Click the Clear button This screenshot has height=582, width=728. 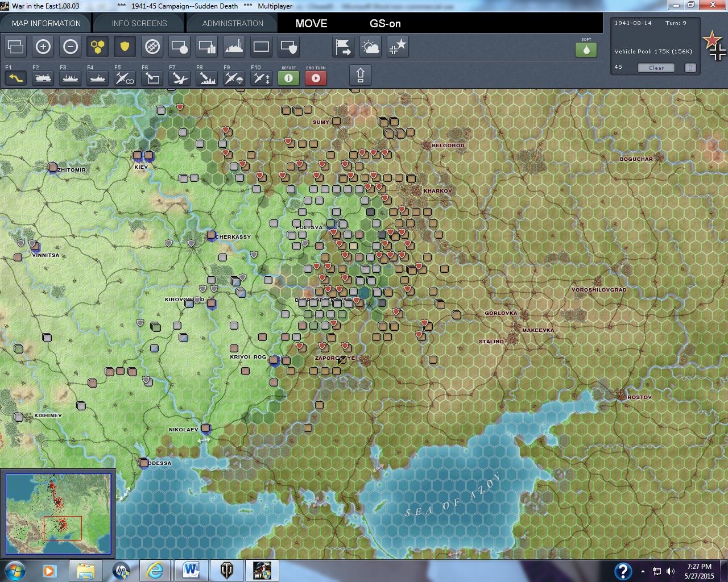pos(656,68)
